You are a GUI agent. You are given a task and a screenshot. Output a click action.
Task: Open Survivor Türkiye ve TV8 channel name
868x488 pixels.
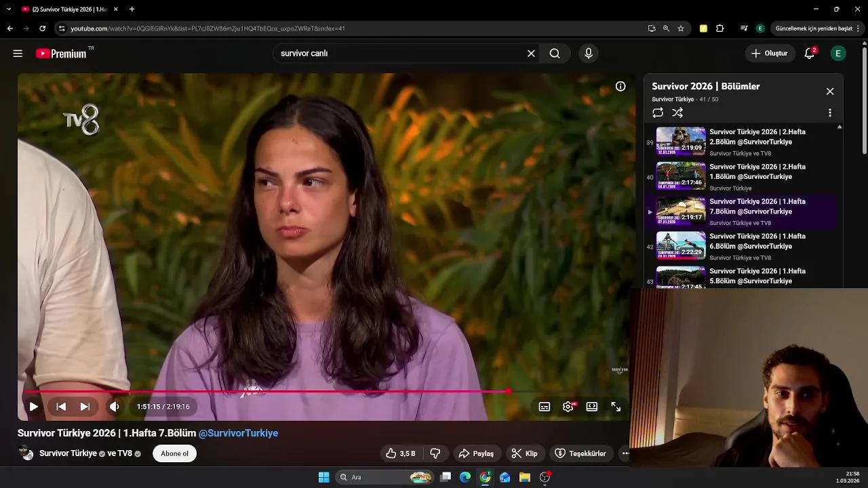[x=85, y=453]
